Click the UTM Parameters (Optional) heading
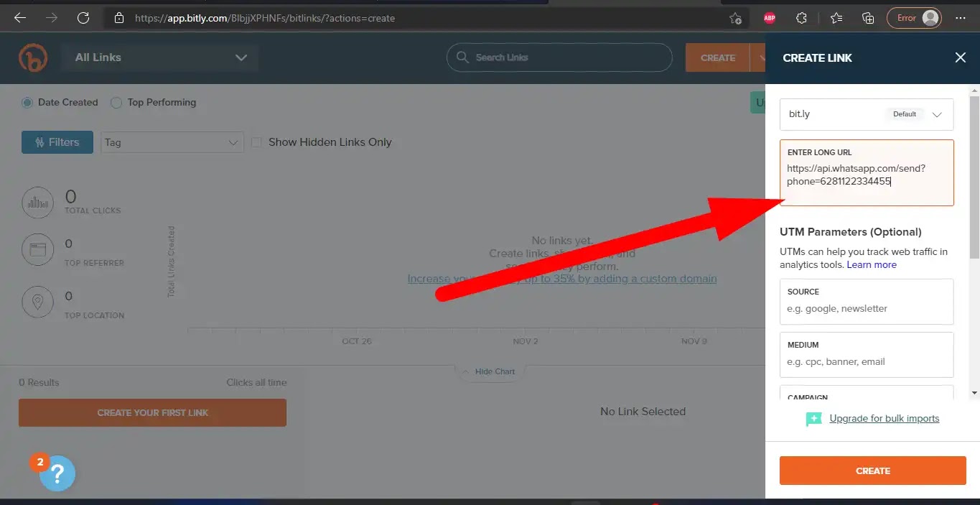This screenshot has height=505, width=980. coord(850,232)
